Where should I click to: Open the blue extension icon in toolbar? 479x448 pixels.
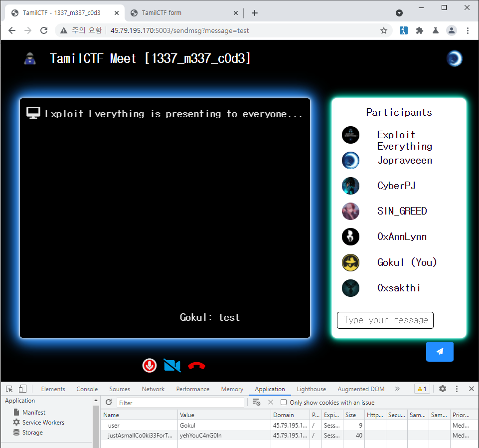coord(404,30)
